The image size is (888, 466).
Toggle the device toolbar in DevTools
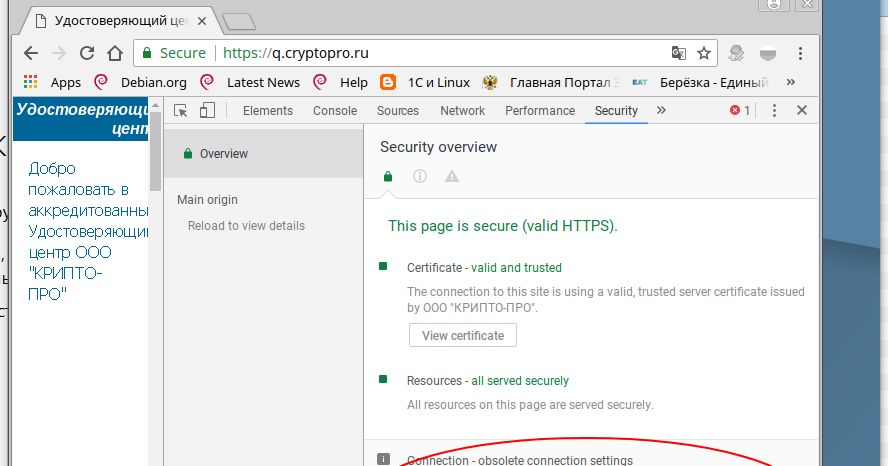[207, 111]
